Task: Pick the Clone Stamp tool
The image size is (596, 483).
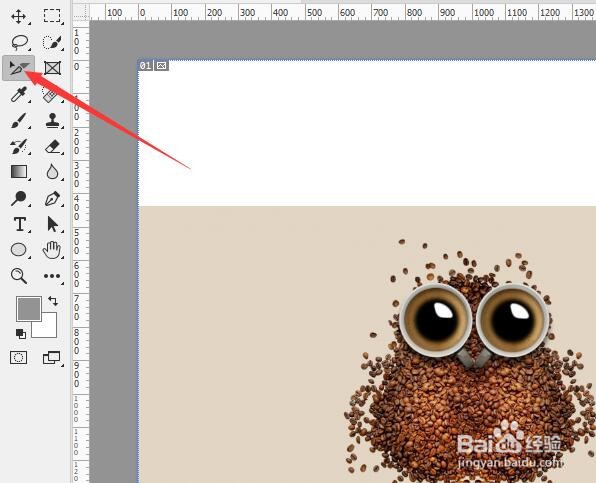Action: [x=52, y=120]
